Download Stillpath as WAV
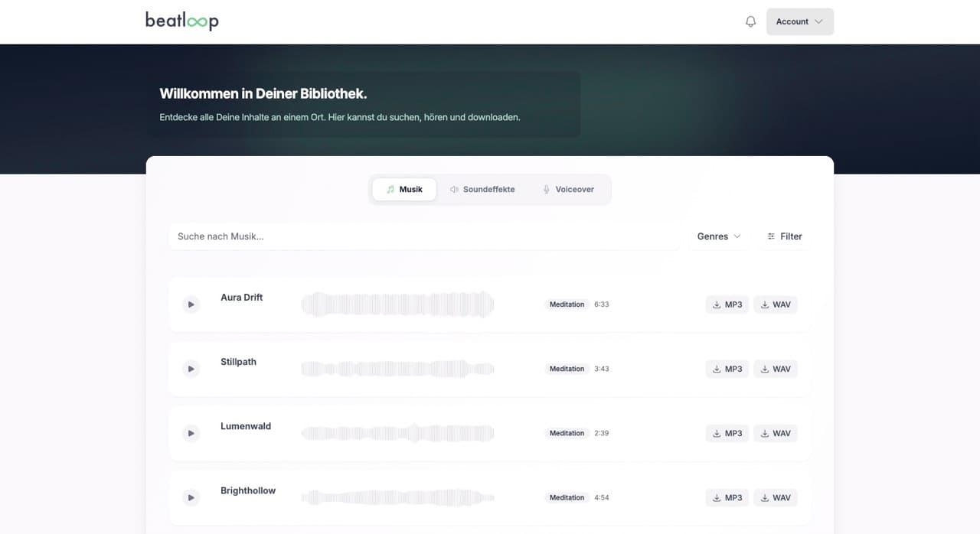The height and width of the screenshot is (534, 980). 775,369
